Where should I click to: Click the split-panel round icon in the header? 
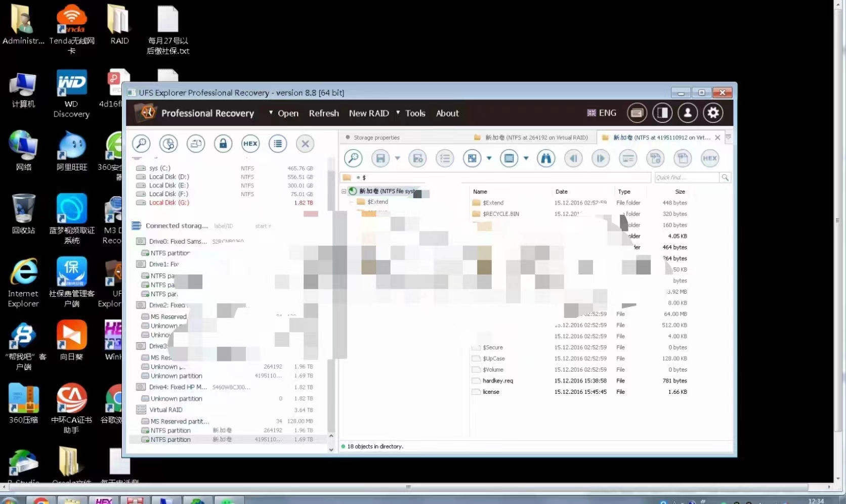[662, 113]
